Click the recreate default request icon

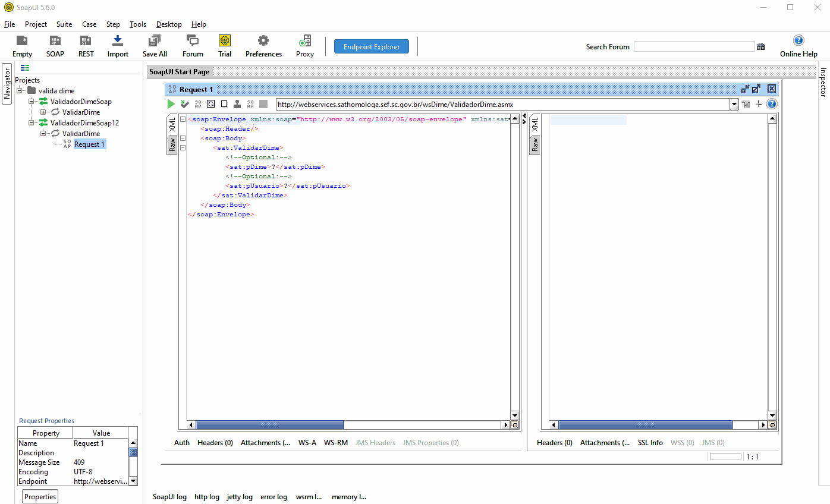click(x=211, y=104)
